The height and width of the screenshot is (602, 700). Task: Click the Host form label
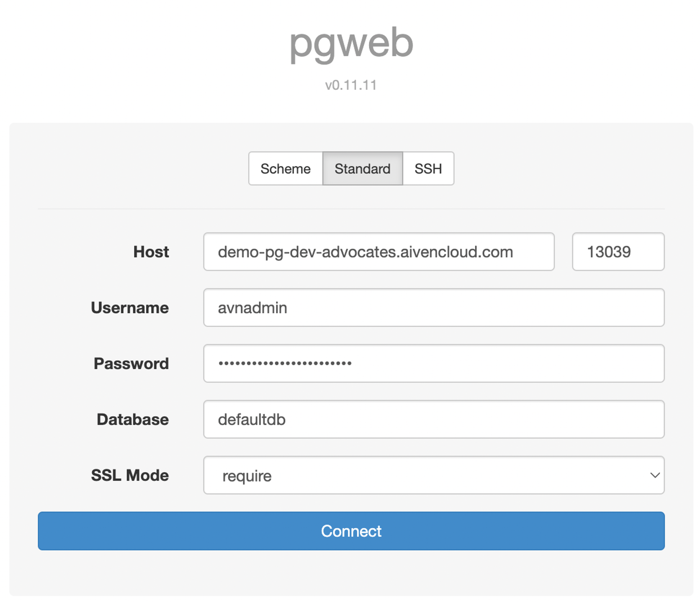click(150, 252)
